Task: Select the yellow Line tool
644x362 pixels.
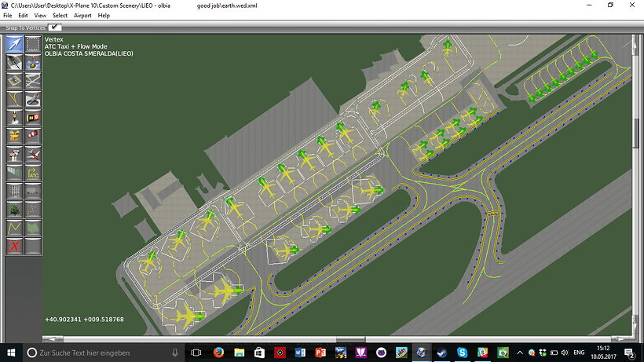Action: click(x=14, y=228)
